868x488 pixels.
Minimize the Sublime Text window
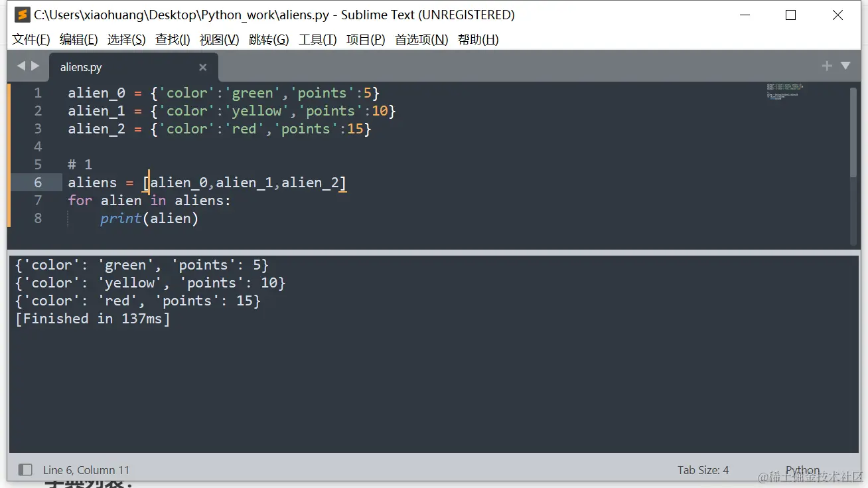tap(744, 15)
